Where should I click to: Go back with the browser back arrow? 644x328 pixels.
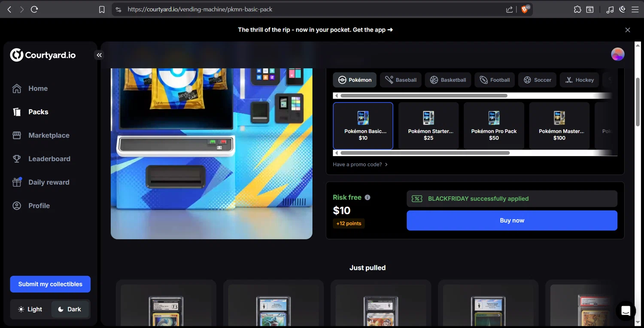(9, 9)
